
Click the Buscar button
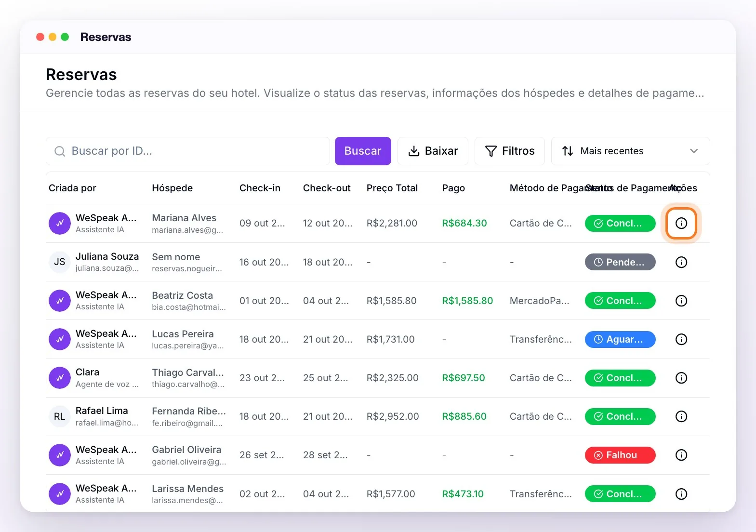(x=363, y=151)
